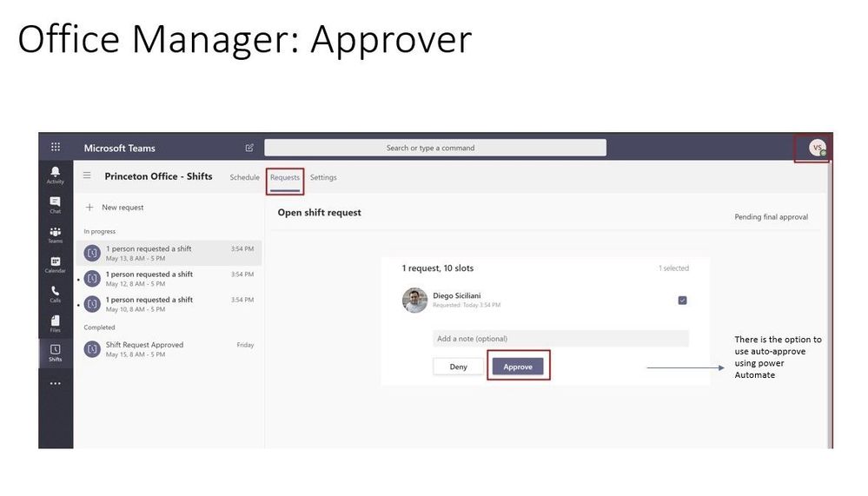Switch to the Requests tab

284,177
